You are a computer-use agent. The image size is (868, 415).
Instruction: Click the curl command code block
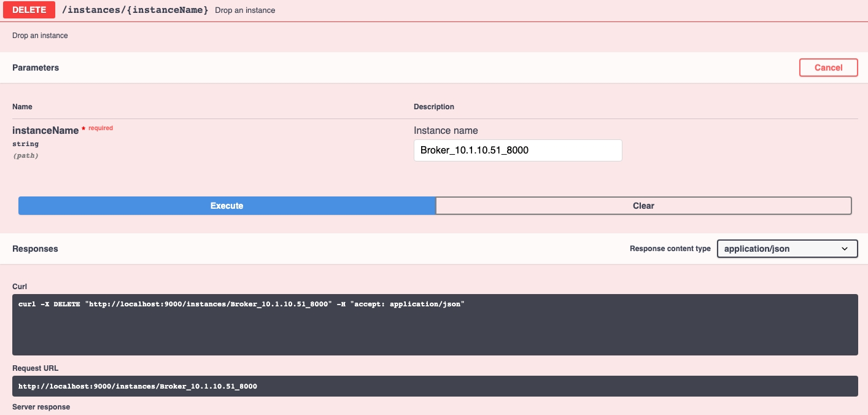click(435, 324)
